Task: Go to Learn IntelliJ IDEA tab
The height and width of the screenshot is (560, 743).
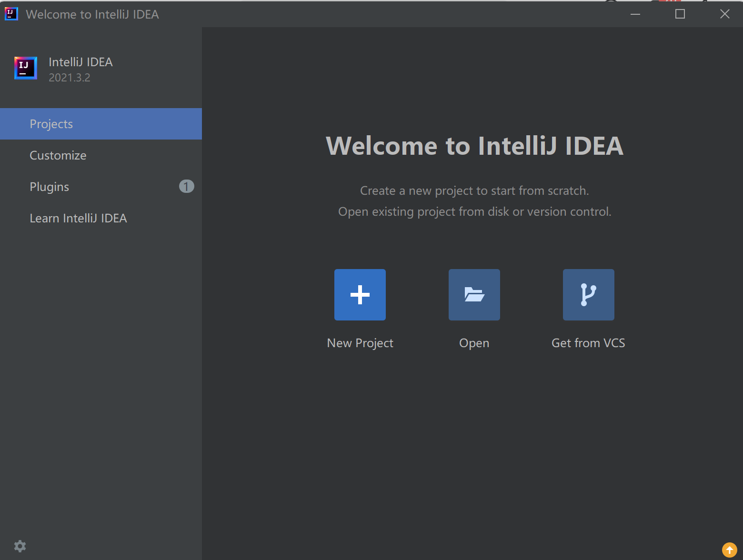Action: pyautogui.click(x=101, y=218)
